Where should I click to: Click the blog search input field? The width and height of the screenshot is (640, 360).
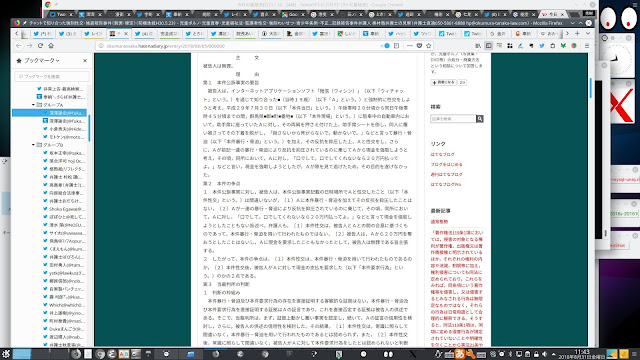453,119
